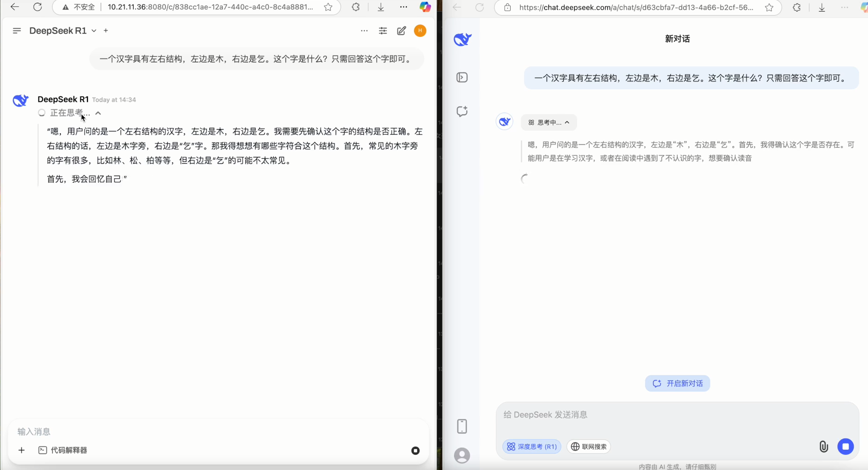Click plus attach button in left chat input
The height and width of the screenshot is (470, 868).
(22, 450)
